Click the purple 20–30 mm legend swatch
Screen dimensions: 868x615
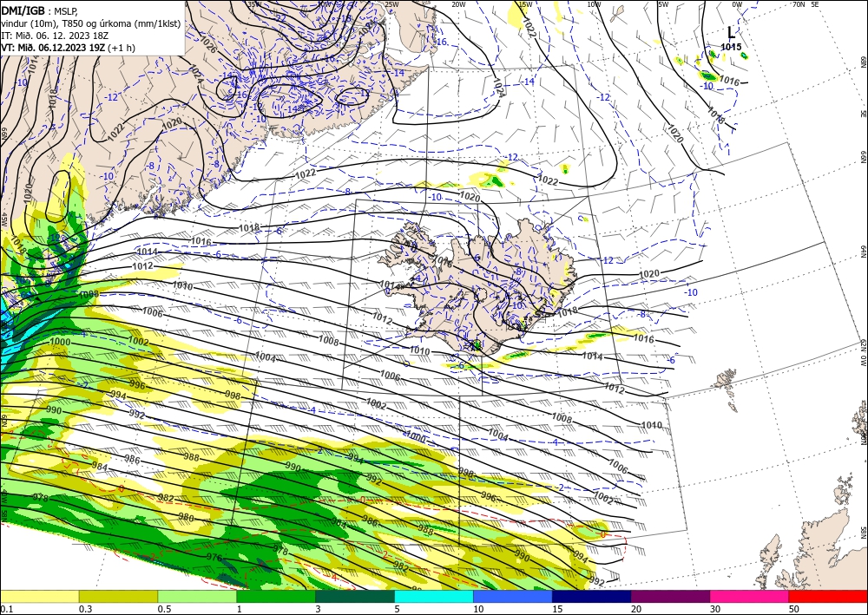pos(670,596)
